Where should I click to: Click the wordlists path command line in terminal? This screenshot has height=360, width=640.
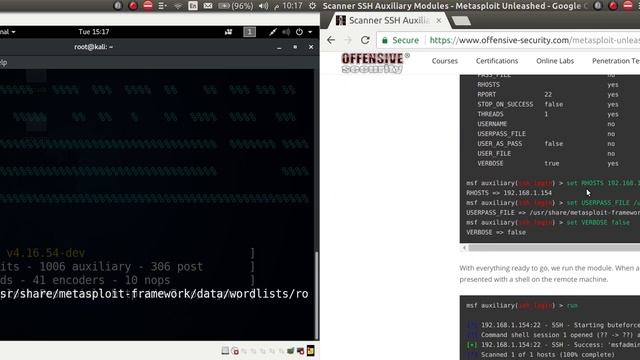[154, 294]
